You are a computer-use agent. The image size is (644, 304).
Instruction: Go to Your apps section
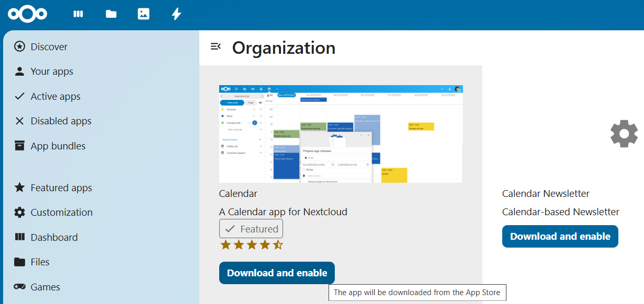(52, 72)
